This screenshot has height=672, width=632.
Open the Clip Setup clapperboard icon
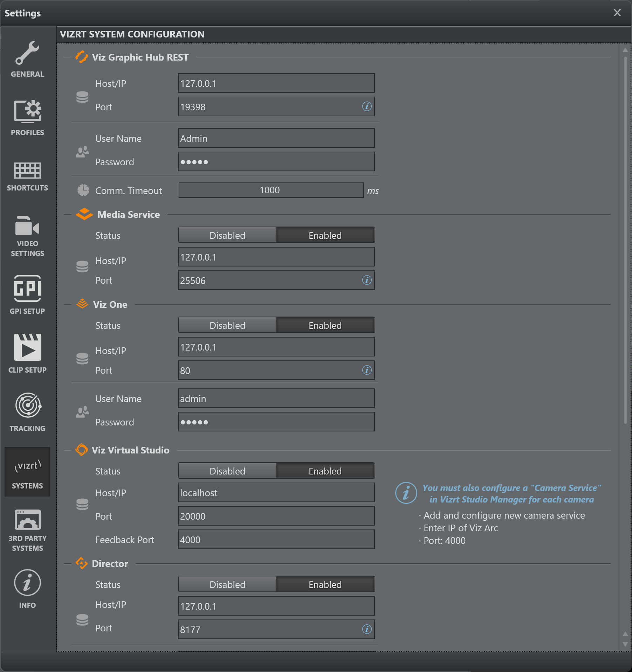[x=27, y=347]
